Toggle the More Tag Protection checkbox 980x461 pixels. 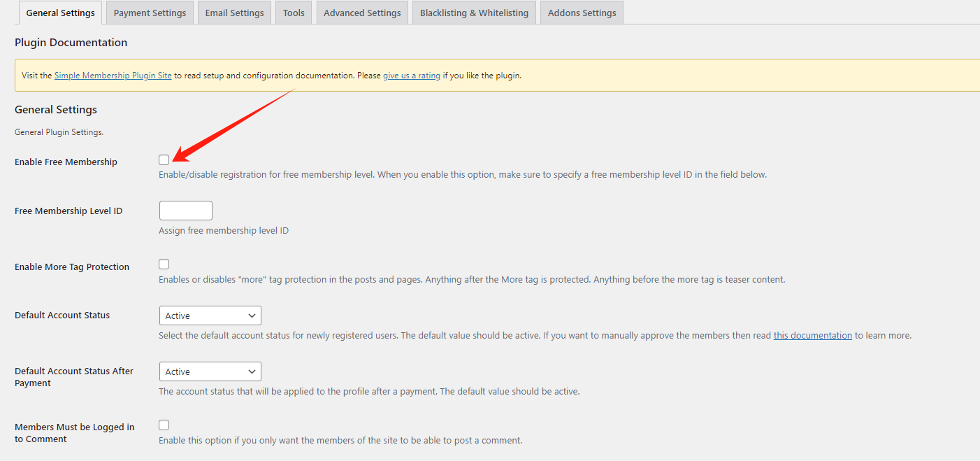point(164,264)
